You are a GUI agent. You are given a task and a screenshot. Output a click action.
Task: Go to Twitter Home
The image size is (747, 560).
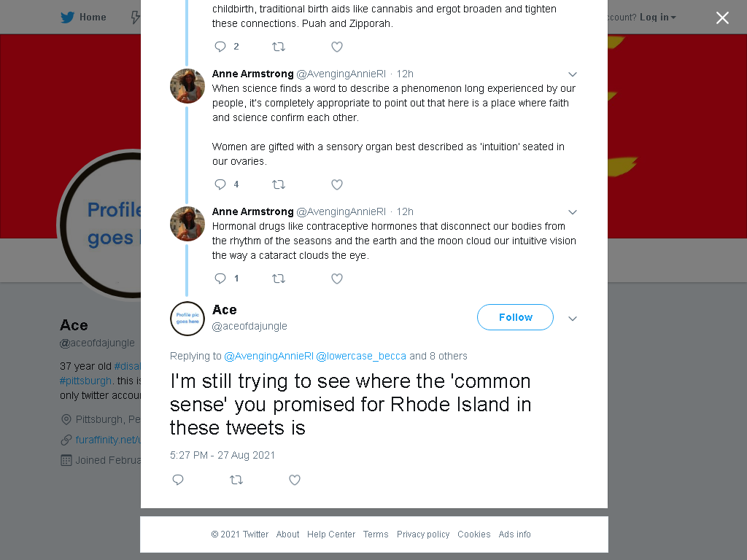click(x=83, y=17)
